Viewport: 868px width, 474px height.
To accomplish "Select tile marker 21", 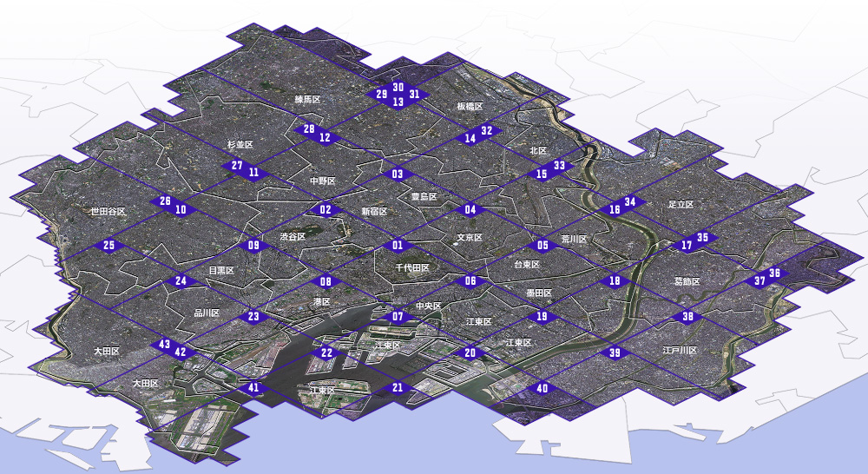I will 398,387.
